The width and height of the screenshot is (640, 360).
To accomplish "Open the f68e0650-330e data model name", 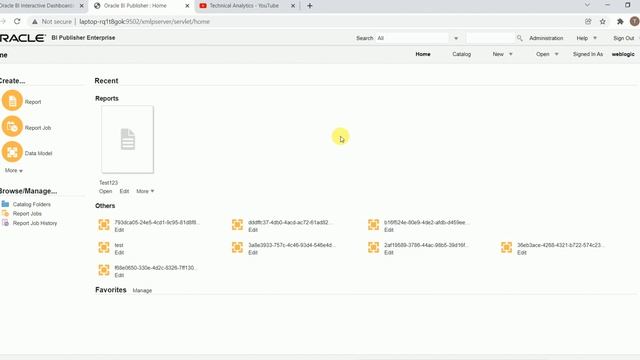I will point(156,268).
